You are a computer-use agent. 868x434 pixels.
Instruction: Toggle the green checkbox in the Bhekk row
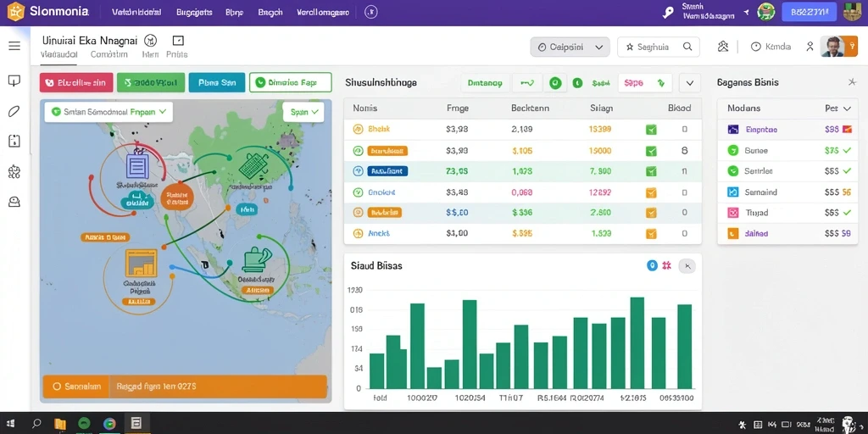click(651, 130)
